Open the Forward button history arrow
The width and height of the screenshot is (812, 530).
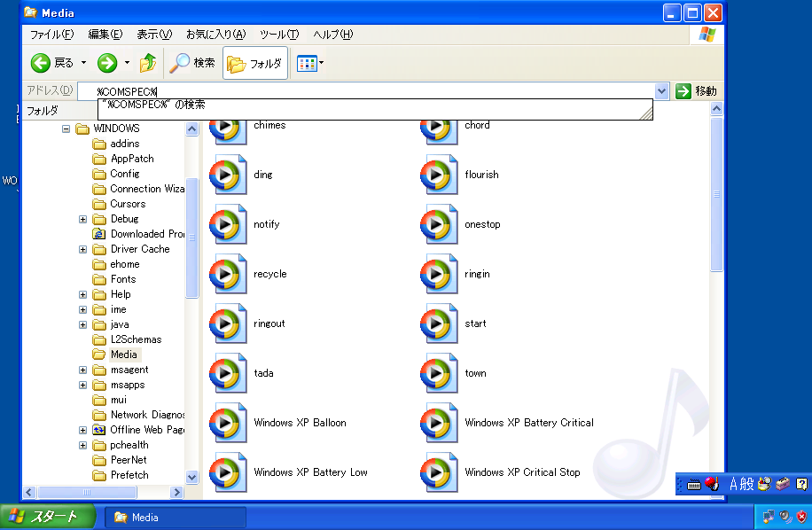127,63
